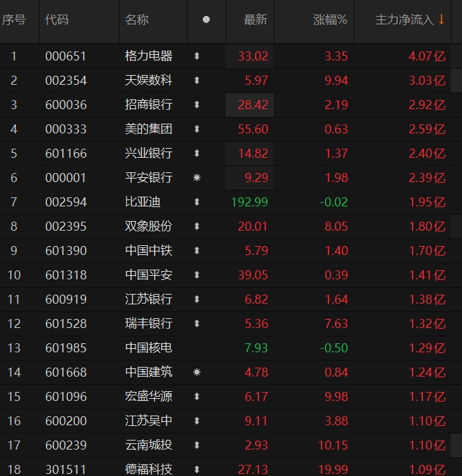Screen dimensions: 462x476
Task: Open stock 天娱数科 by name
Action: pyautogui.click(x=148, y=81)
